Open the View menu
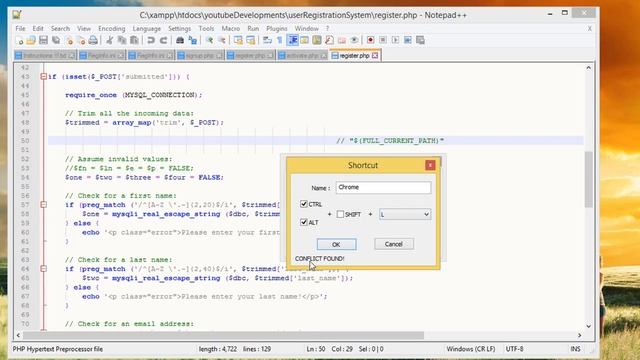Viewport: 640px width, 360px height. pos(84,29)
